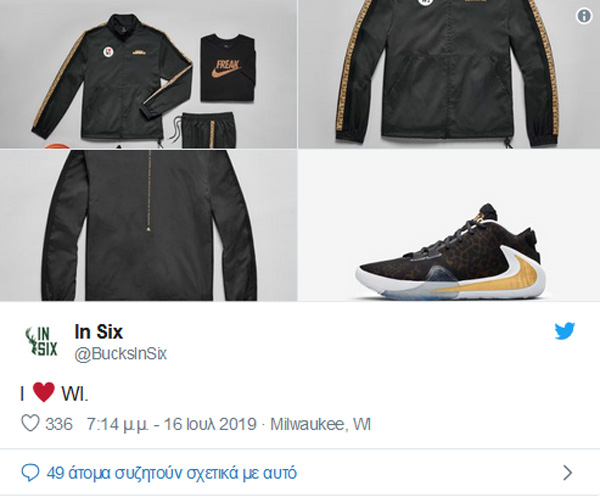600x497 pixels.
Task: View the Nike Freak sneaker photo
Action: tap(449, 225)
